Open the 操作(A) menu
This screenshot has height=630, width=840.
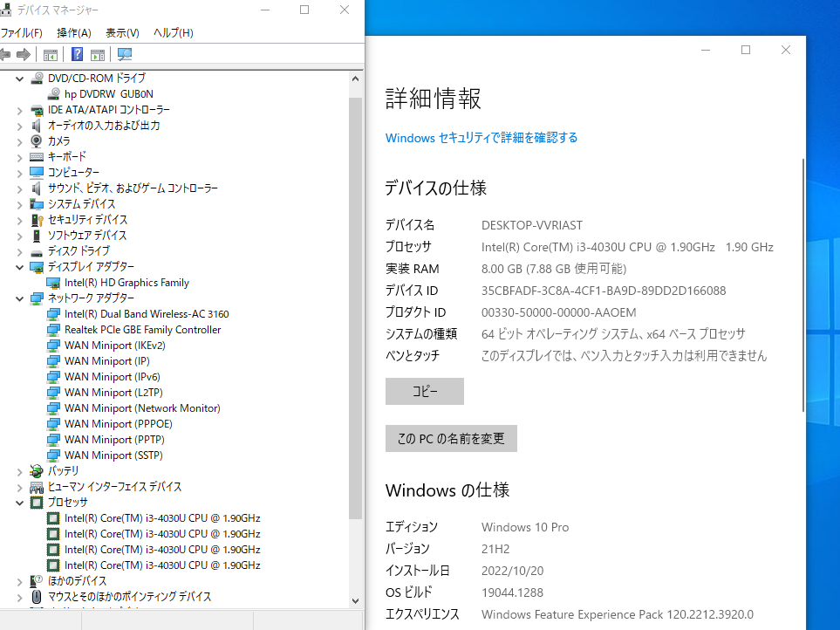[x=74, y=32]
